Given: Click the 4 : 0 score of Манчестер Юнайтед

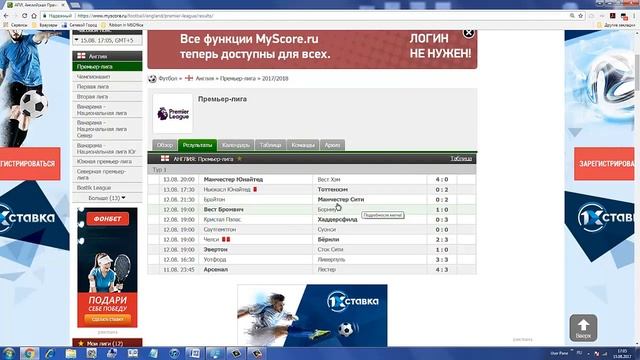Looking at the screenshot, I should click(442, 179).
